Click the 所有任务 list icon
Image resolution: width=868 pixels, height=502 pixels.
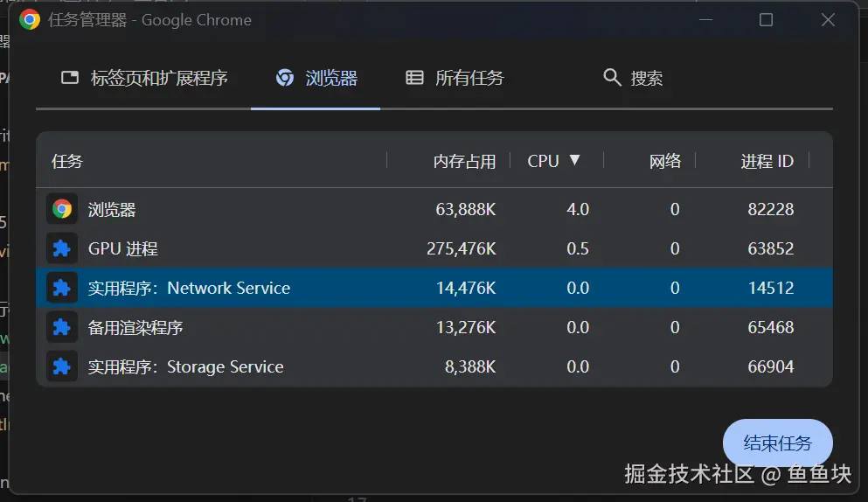[414, 78]
